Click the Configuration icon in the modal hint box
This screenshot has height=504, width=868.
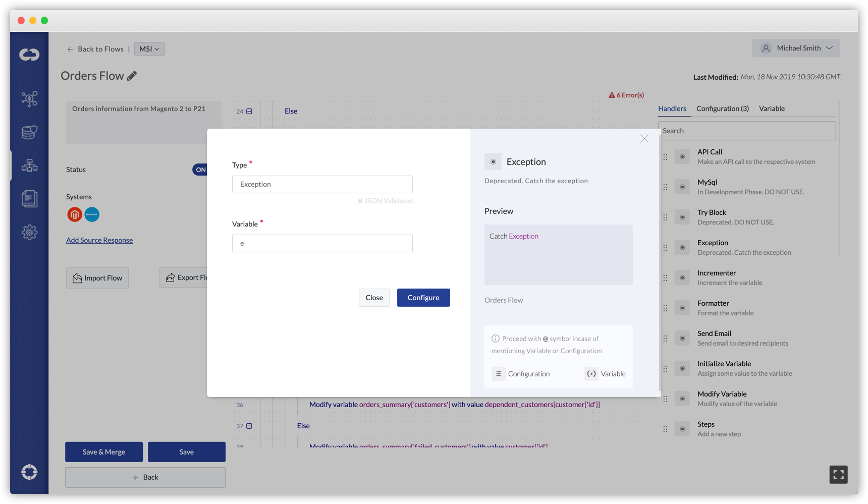tap(499, 374)
